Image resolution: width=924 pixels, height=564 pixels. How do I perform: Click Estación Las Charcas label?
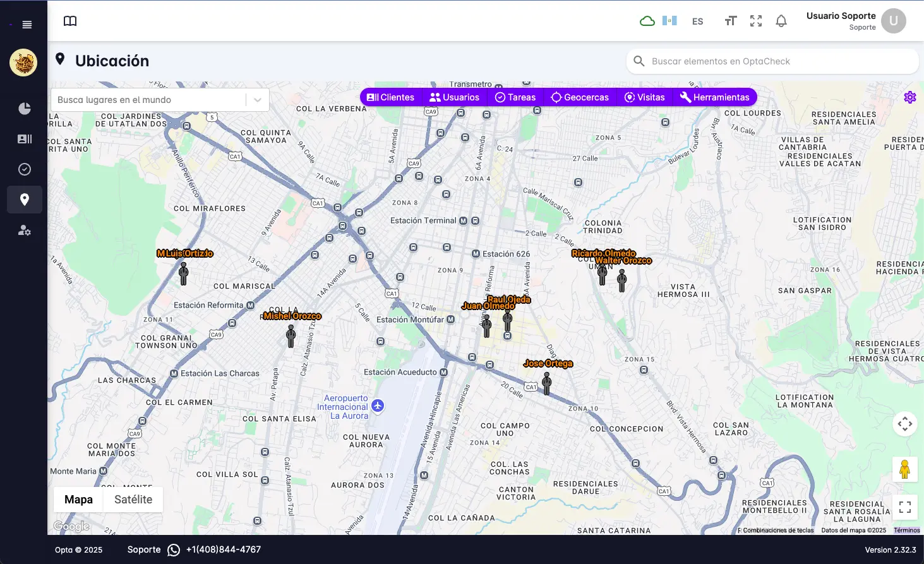pos(220,373)
